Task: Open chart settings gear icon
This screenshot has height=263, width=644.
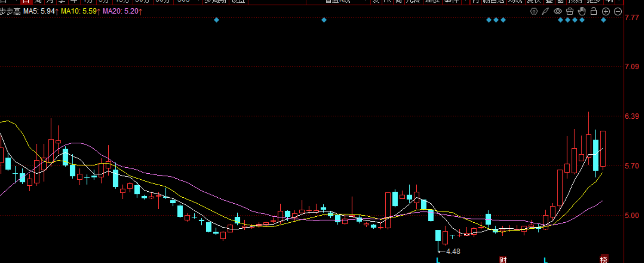Action: tap(534, 12)
